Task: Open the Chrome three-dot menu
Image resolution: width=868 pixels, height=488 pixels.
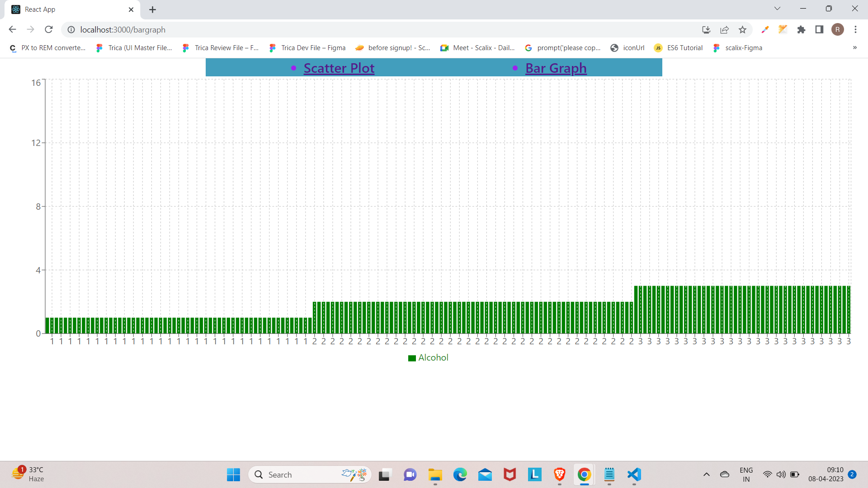Action: (x=855, y=29)
